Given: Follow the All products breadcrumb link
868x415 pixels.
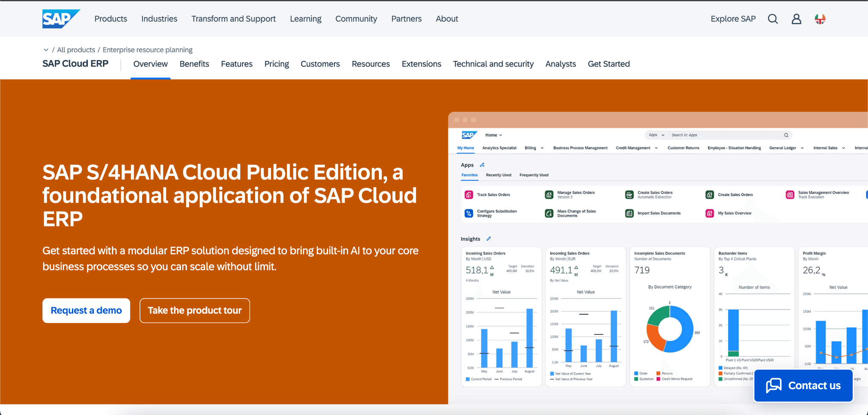Looking at the screenshot, I should pos(76,50).
